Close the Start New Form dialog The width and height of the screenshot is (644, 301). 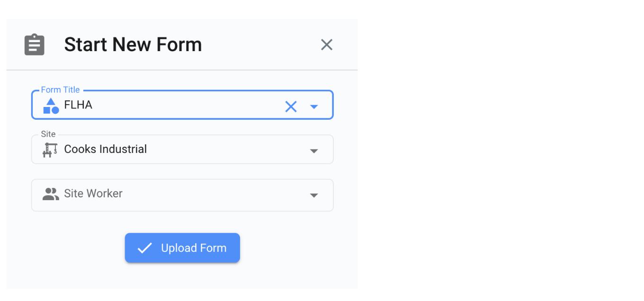[327, 45]
